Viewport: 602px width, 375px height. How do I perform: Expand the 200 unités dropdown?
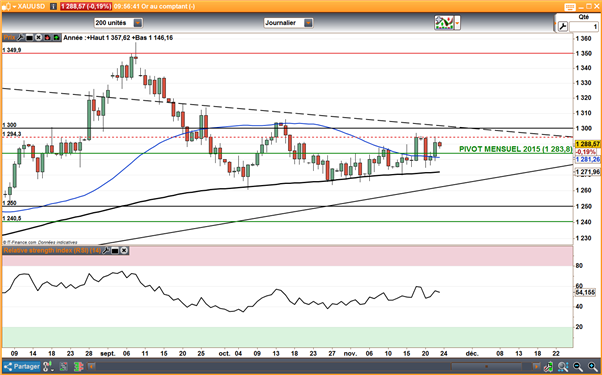click(x=138, y=23)
